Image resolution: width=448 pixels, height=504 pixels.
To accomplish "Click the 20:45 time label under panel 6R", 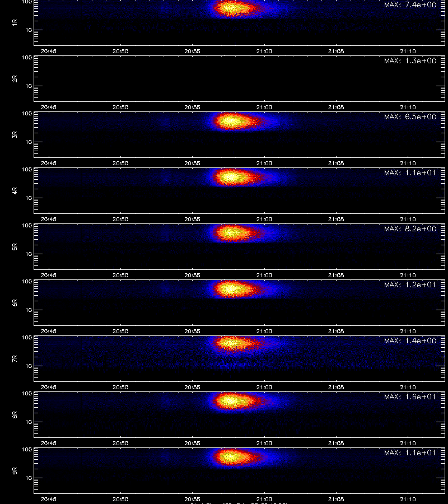I will pyautogui.click(x=49, y=331).
